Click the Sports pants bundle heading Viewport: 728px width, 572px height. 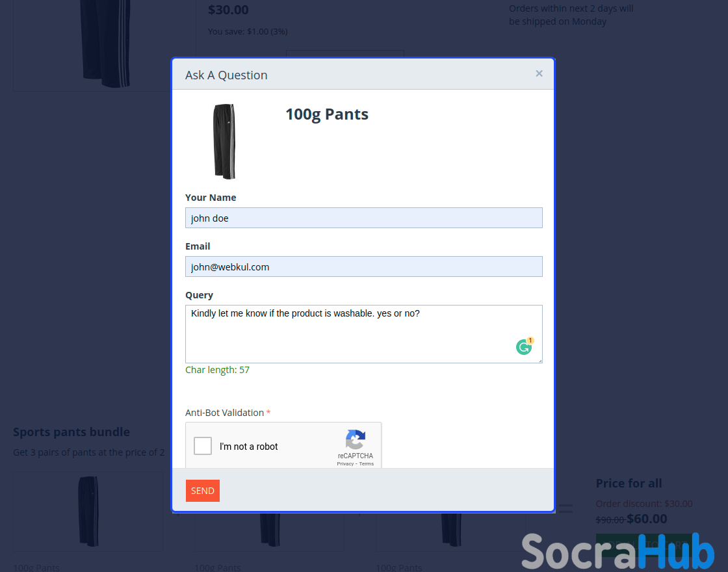click(x=71, y=432)
